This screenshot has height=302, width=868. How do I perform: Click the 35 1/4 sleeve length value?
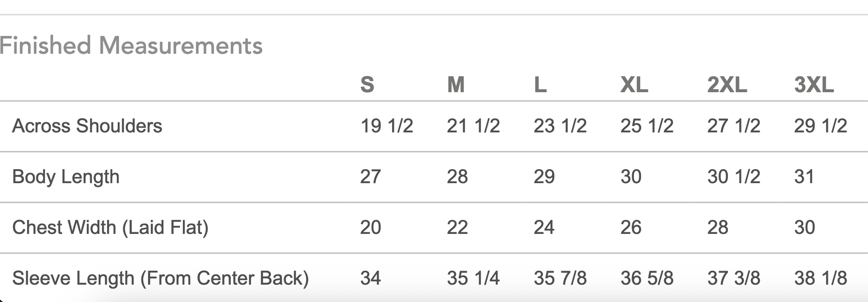pyautogui.click(x=473, y=278)
